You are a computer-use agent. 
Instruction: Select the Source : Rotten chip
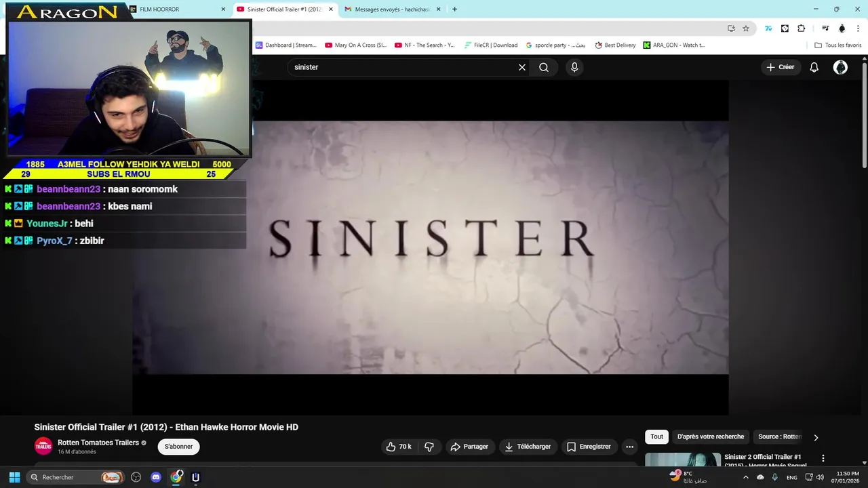pos(780,436)
